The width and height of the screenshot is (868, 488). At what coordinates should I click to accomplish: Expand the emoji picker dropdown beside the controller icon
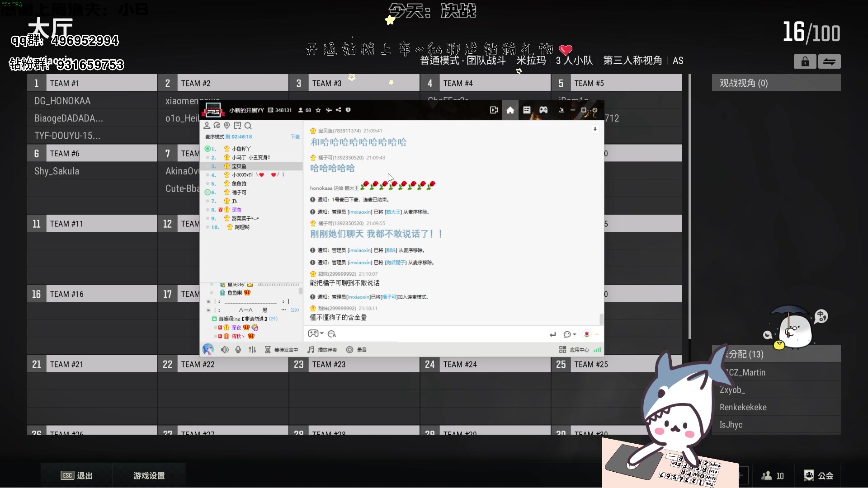tap(321, 334)
